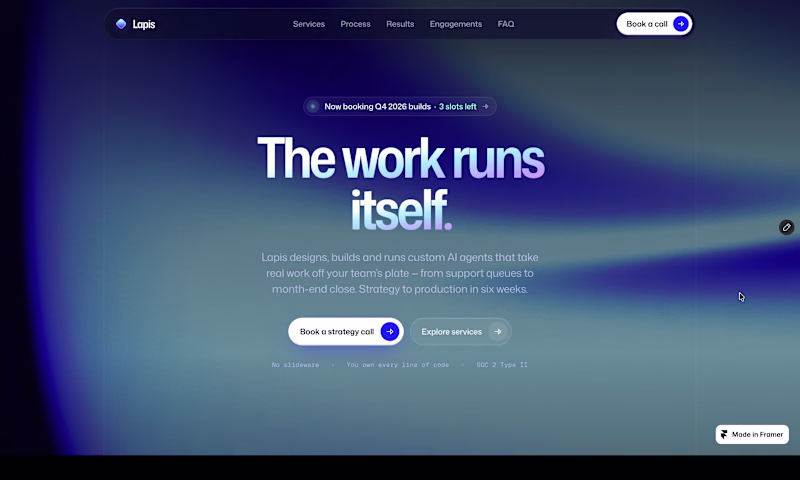Open the Services nav link

coord(309,24)
